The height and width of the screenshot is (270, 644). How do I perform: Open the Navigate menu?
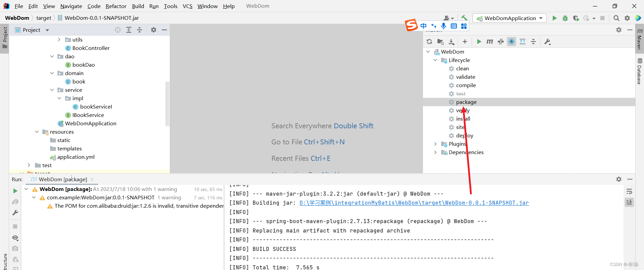point(71,6)
